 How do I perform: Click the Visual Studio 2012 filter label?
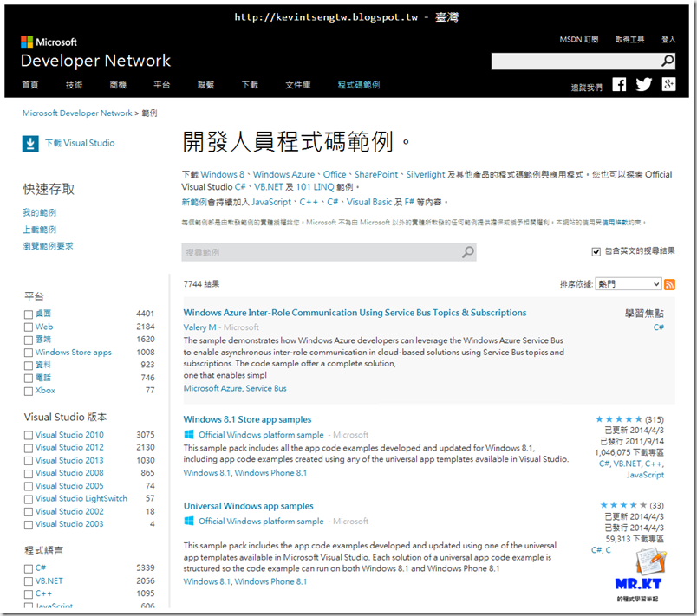[x=69, y=447]
